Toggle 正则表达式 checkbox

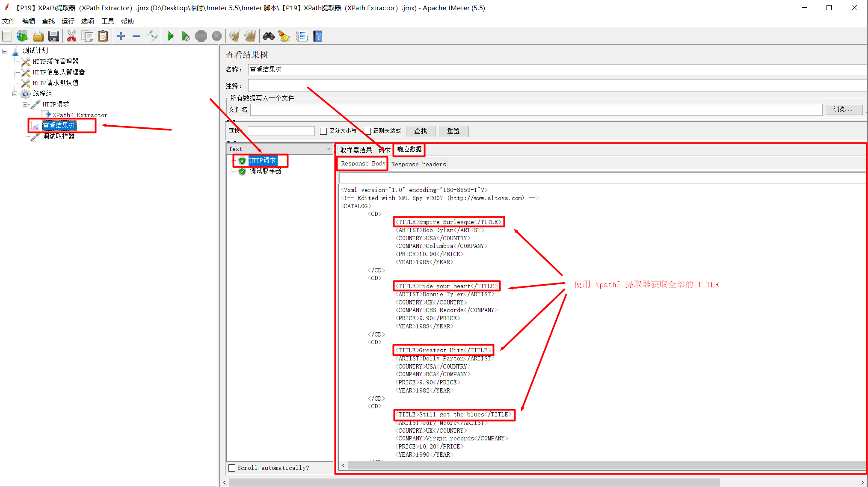(x=367, y=131)
